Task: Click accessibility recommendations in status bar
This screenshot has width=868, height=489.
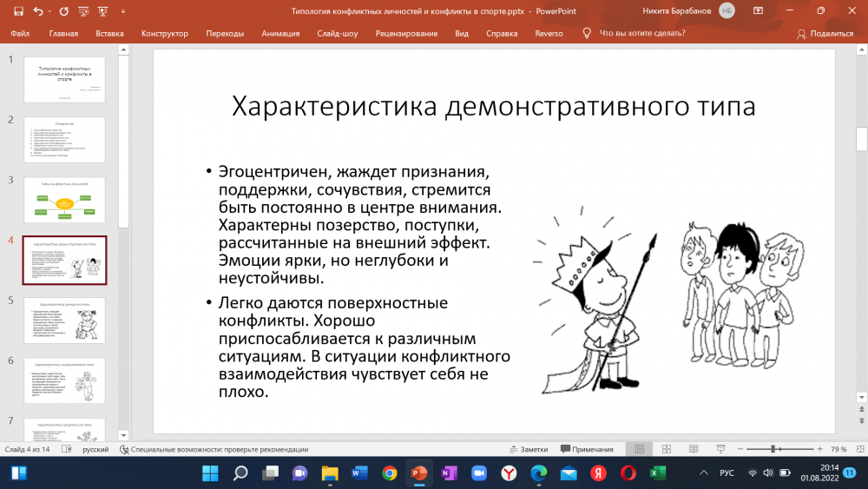Action: pyautogui.click(x=214, y=449)
